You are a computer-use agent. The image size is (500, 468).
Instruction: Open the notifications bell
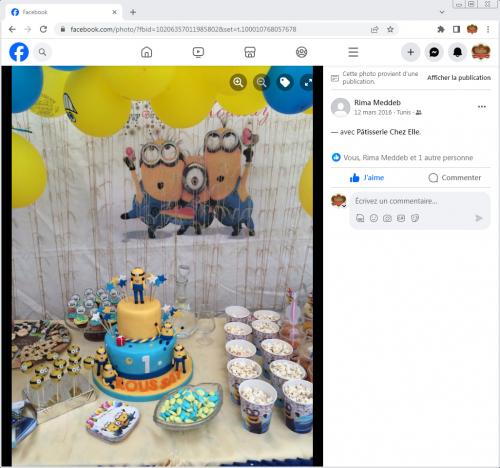coord(458,52)
